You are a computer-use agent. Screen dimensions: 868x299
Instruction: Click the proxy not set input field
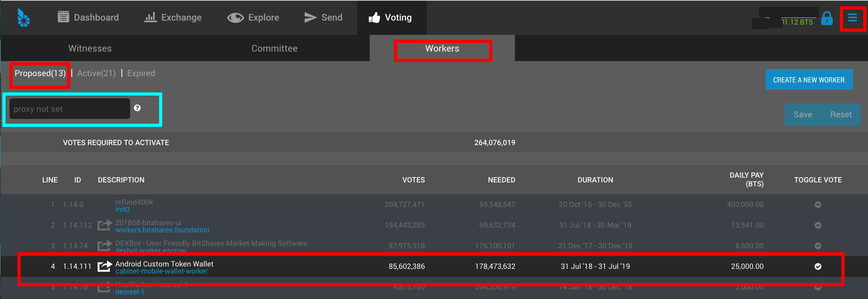tap(70, 109)
